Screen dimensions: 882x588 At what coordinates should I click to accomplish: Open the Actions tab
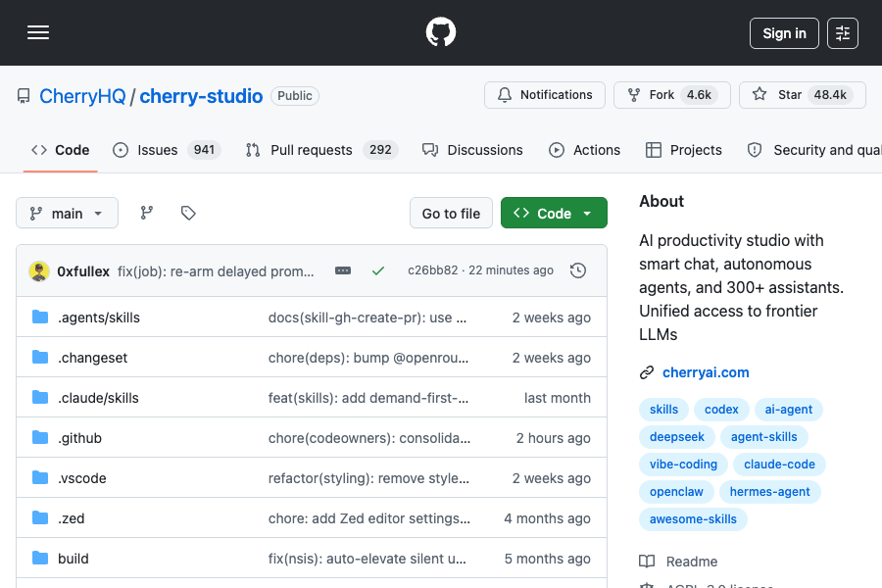pyautogui.click(x=584, y=150)
